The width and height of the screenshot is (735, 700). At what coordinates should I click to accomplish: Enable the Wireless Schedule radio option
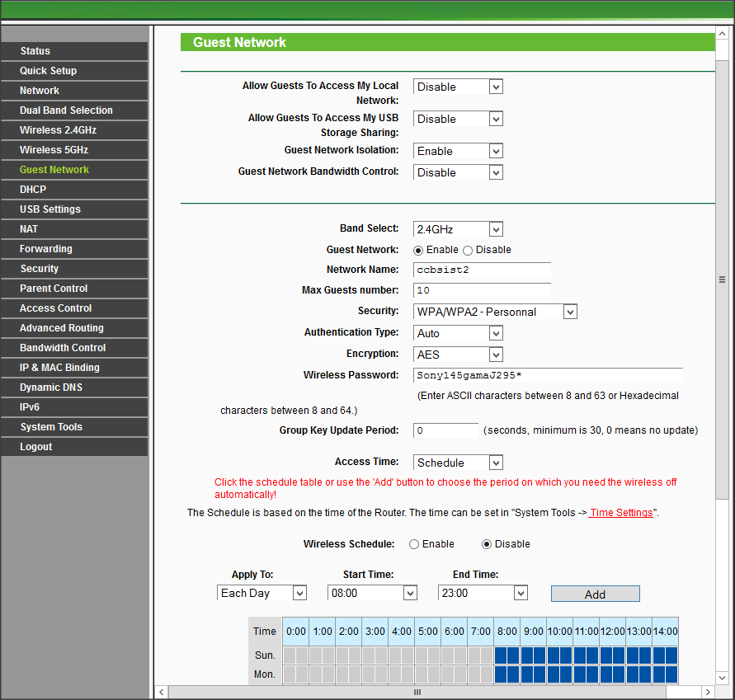(x=414, y=544)
